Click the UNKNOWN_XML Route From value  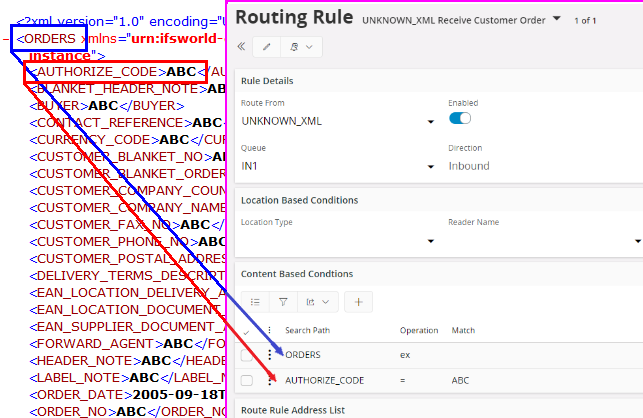pyautogui.click(x=281, y=121)
